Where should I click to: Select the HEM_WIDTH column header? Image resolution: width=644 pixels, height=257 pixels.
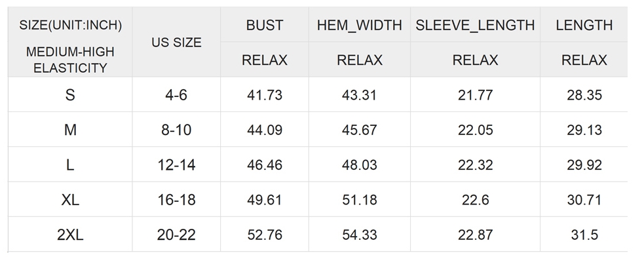tap(360, 25)
